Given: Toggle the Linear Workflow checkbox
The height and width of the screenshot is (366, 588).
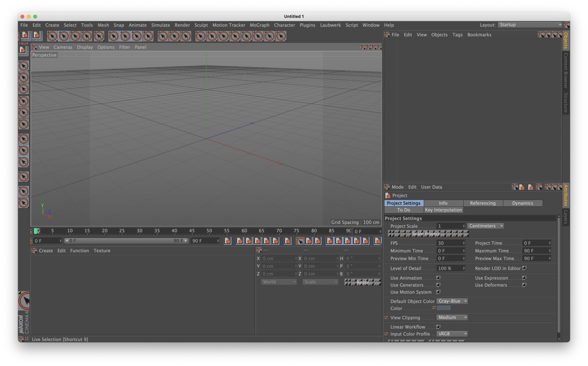Looking at the screenshot, I should 438,327.
